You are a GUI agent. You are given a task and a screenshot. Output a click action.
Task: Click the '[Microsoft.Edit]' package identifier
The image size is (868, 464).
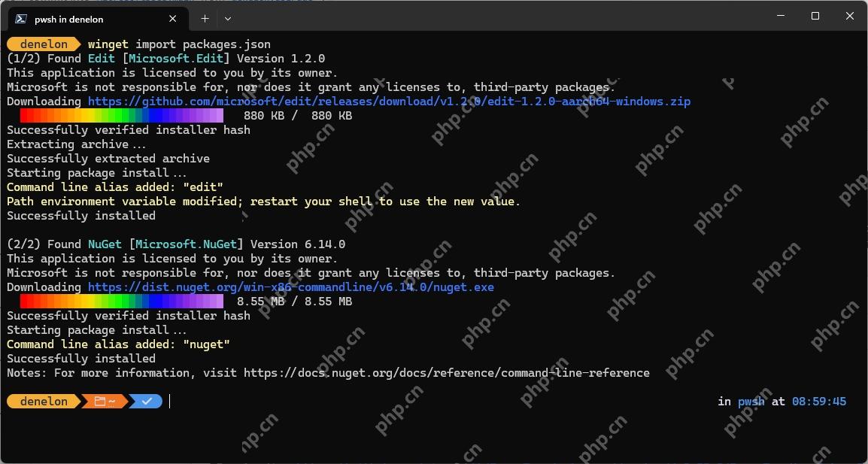pos(176,59)
